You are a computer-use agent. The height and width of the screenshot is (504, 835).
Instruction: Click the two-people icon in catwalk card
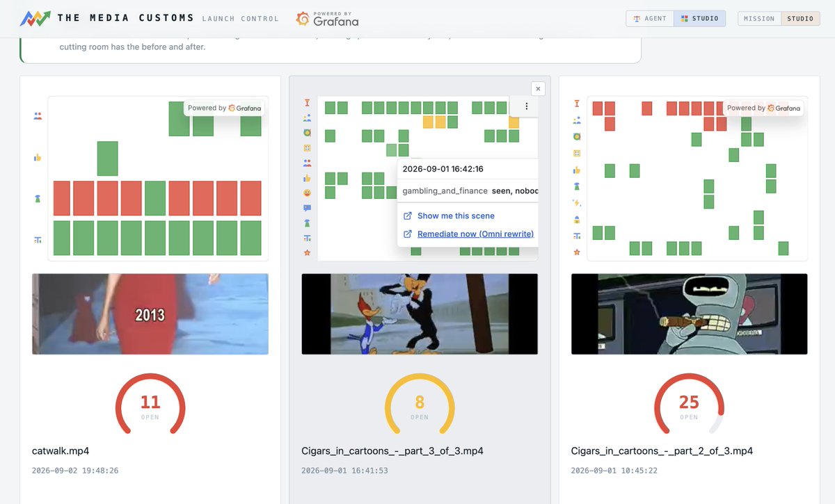click(38, 116)
